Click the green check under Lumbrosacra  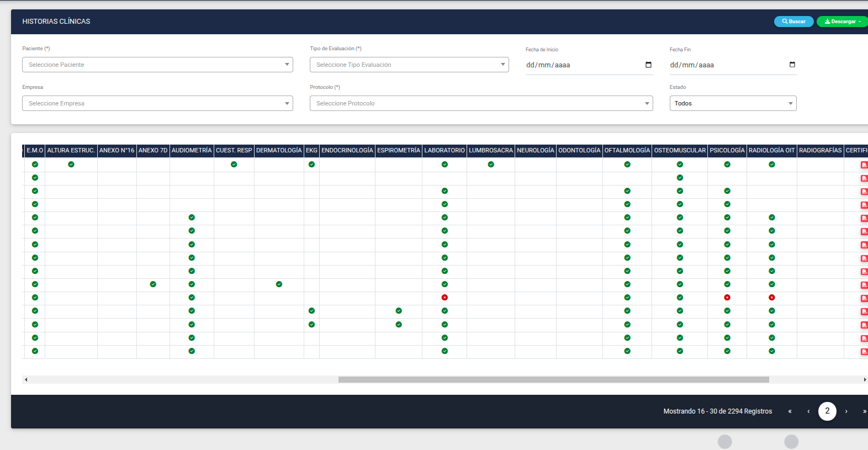click(x=491, y=165)
